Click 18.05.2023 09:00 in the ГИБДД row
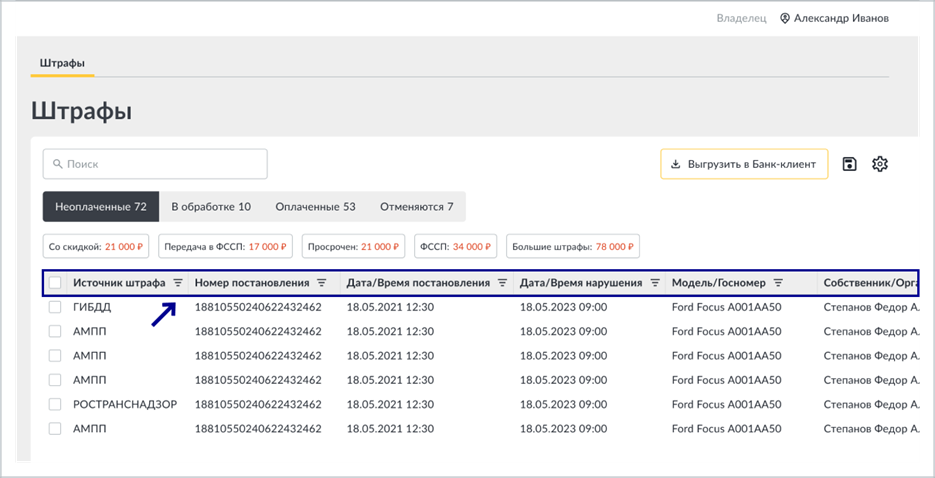Screen dimensions: 935x478 pos(564,308)
